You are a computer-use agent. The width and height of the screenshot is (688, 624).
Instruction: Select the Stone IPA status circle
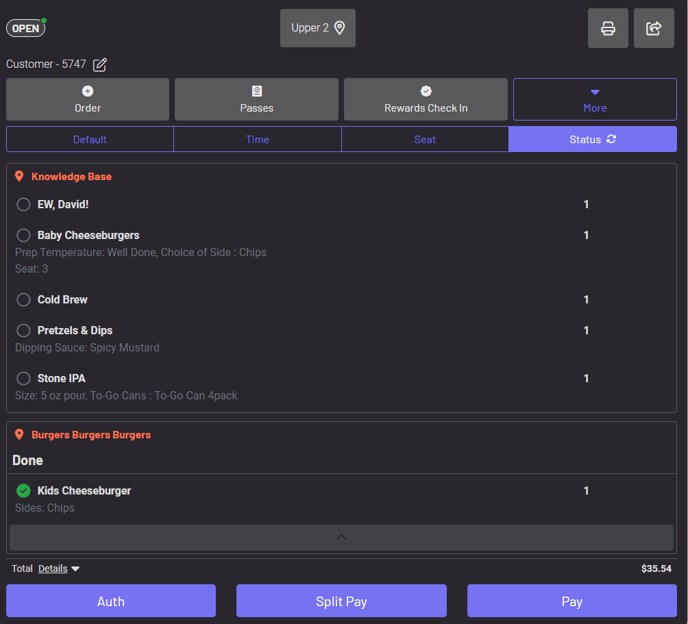[x=24, y=379]
